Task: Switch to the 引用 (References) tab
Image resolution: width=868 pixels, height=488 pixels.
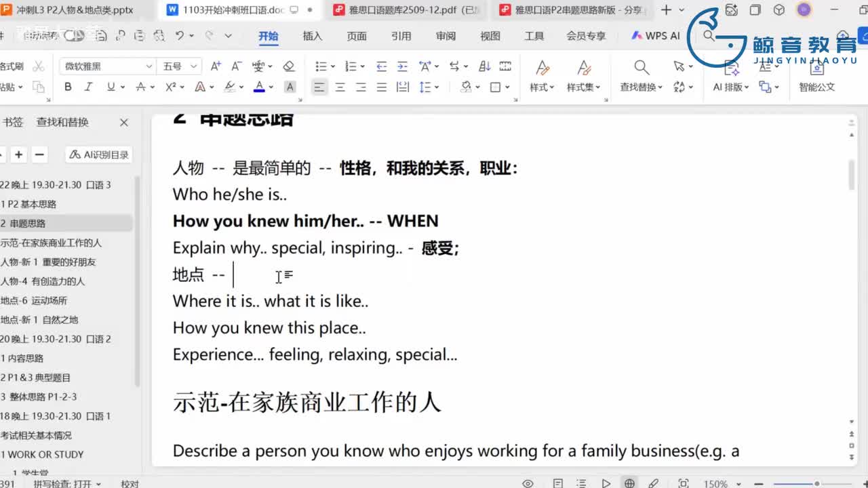Action: click(x=401, y=36)
